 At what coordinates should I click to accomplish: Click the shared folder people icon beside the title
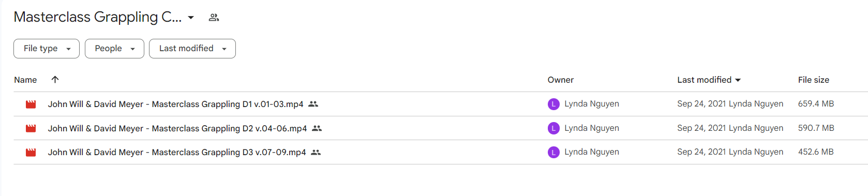pyautogui.click(x=214, y=18)
